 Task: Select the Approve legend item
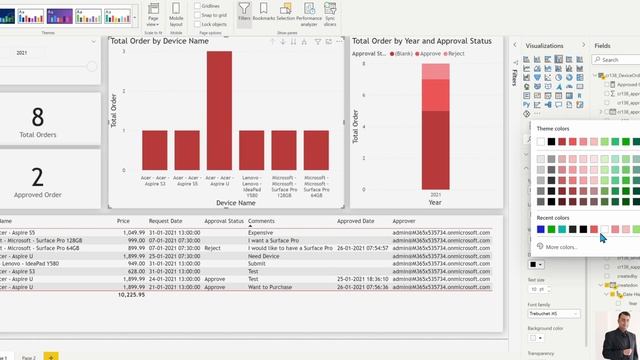tap(428, 53)
